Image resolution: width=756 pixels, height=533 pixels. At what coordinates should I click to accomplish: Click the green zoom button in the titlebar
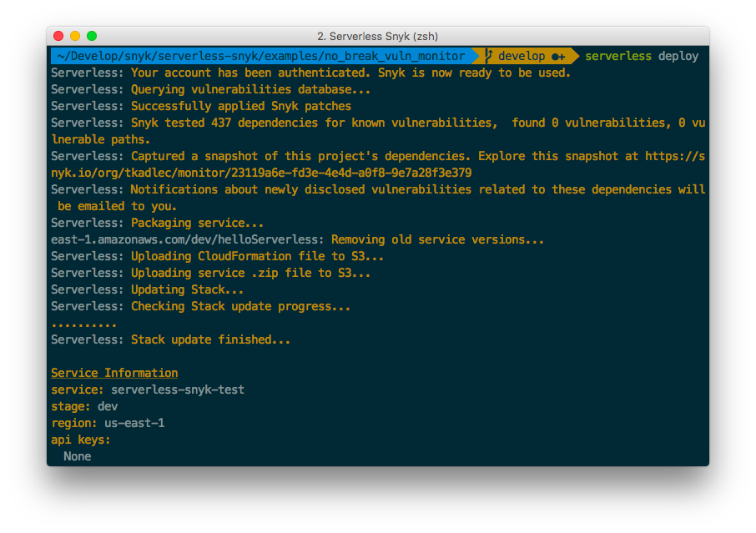(91, 37)
